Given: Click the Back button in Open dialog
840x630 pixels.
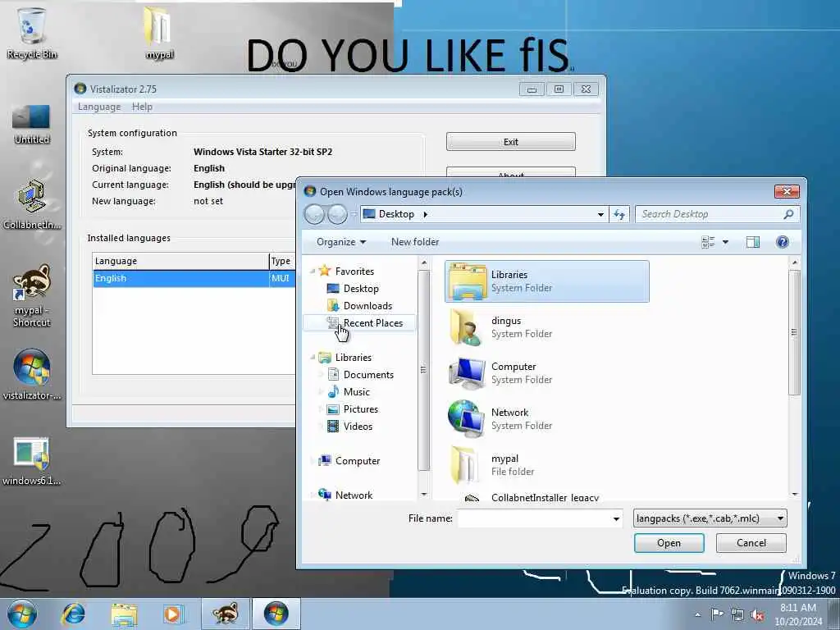Looking at the screenshot, I should [x=314, y=214].
